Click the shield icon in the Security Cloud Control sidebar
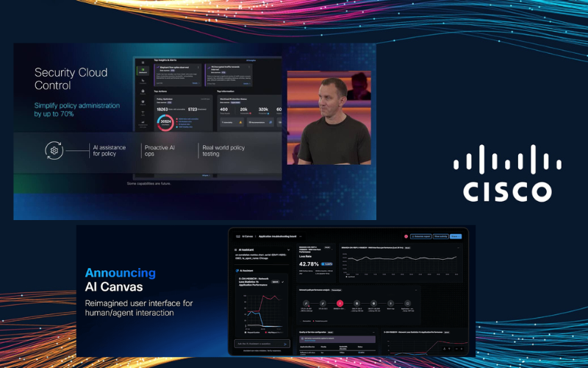The height and width of the screenshot is (368, 588). [143, 102]
